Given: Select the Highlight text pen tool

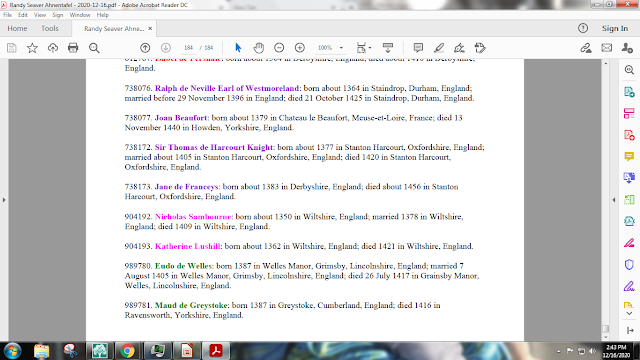Looking at the screenshot, I should [x=439, y=48].
